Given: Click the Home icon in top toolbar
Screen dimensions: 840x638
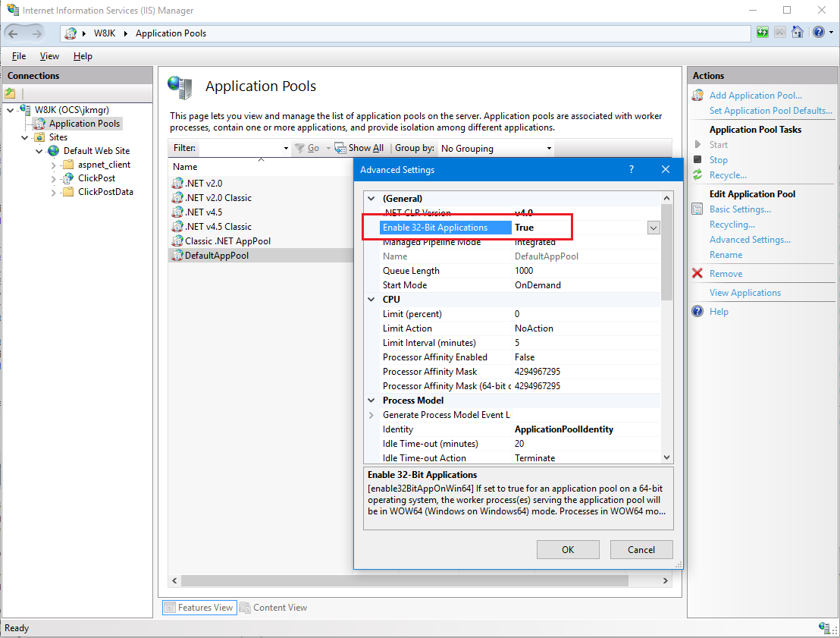Looking at the screenshot, I should click(x=798, y=33).
